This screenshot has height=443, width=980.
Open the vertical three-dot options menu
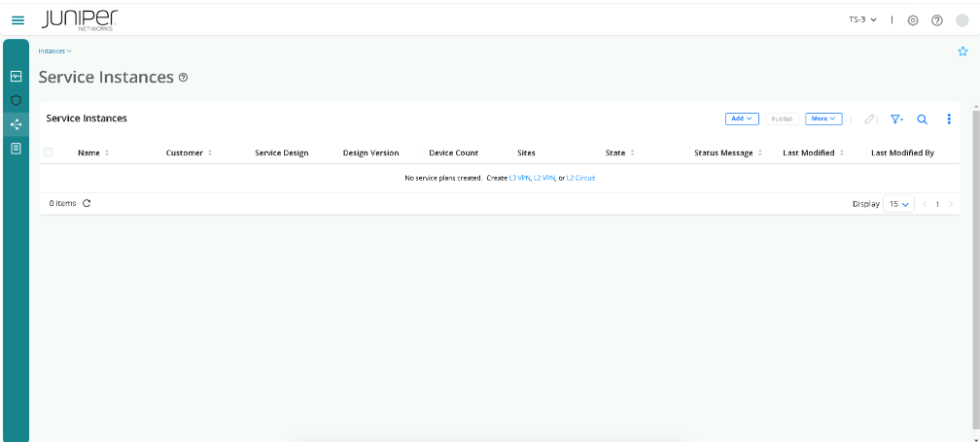(949, 119)
